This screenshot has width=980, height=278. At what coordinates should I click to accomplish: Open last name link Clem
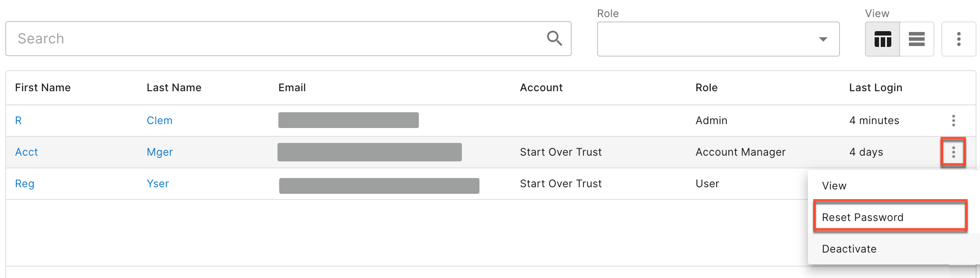pyautogui.click(x=159, y=121)
